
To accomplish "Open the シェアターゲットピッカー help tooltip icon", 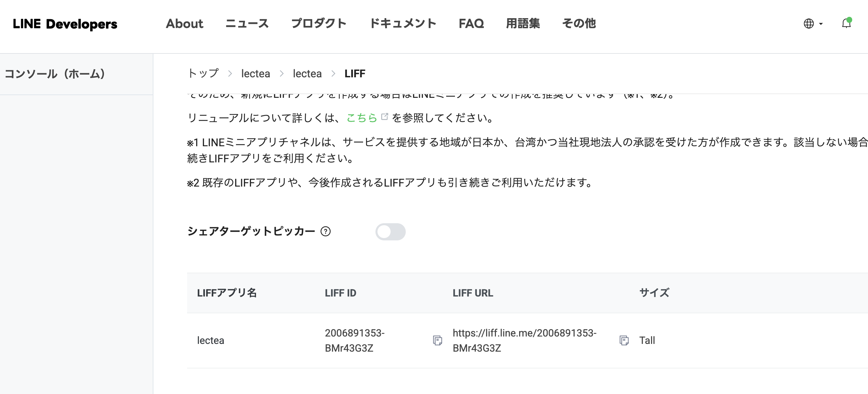I will tap(325, 232).
